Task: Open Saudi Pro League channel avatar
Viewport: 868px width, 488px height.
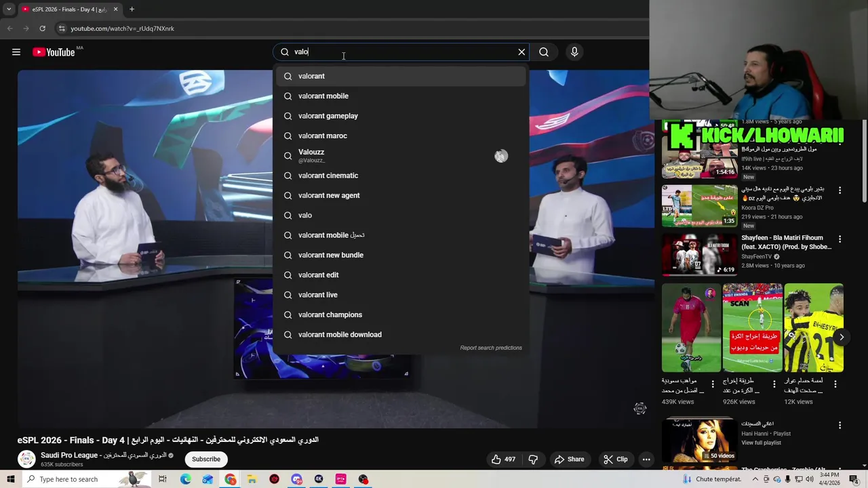Action: 26,459
